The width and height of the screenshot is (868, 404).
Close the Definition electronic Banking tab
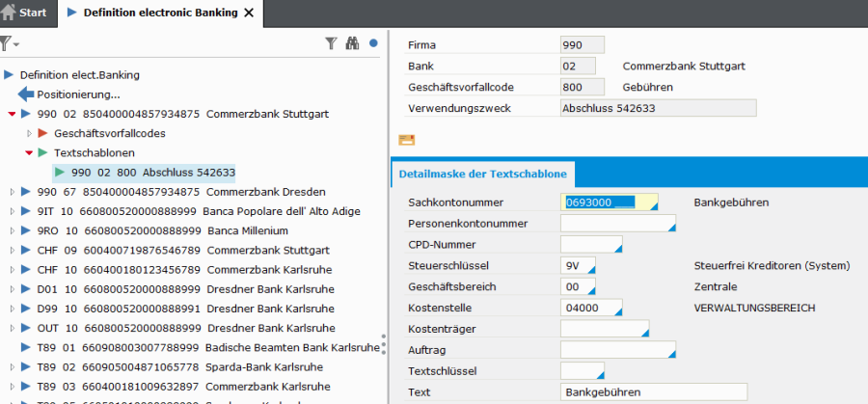click(249, 13)
